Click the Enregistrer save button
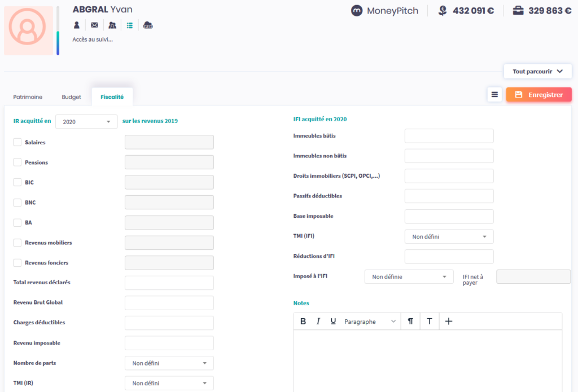 (x=538, y=95)
